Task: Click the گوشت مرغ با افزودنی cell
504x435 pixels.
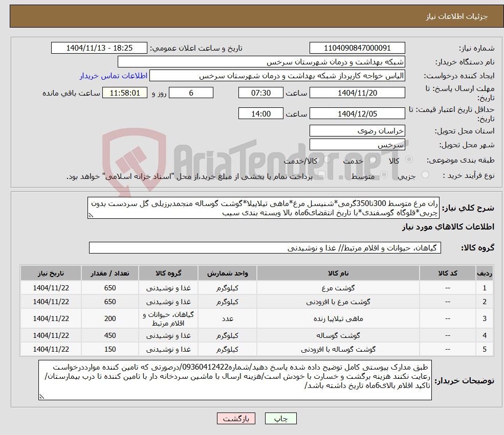Action: (x=338, y=302)
